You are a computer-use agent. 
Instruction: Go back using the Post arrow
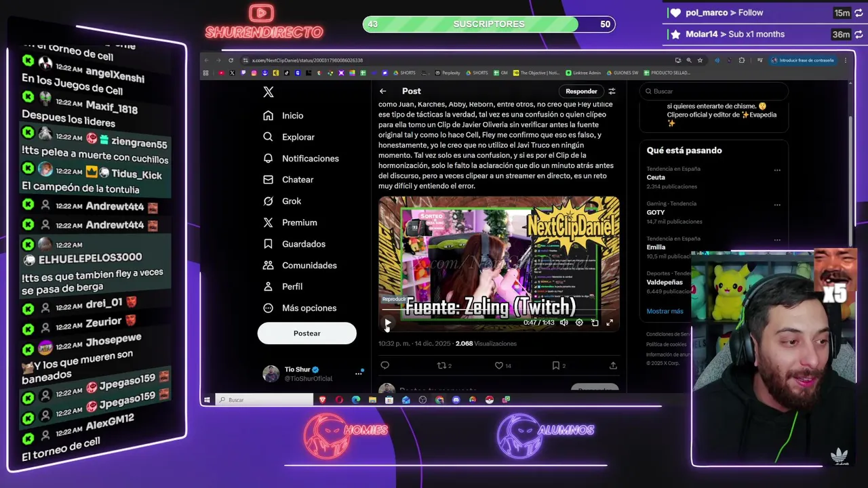pos(382,91)
